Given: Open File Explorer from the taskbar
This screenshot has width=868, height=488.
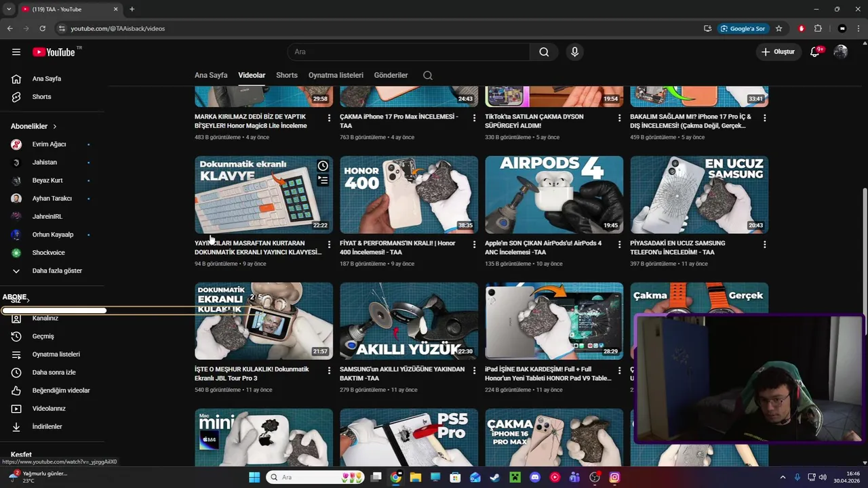Looking at the screenshot, I should click(x=416, y=477).
